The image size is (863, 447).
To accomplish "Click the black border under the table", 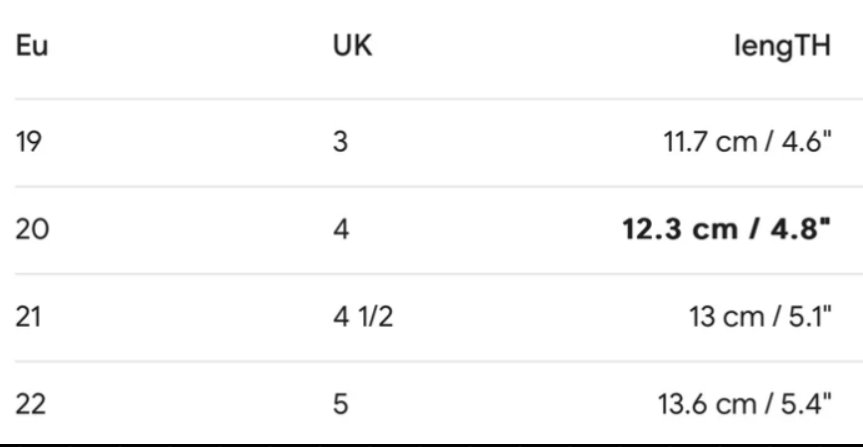I will click(431, 444).
